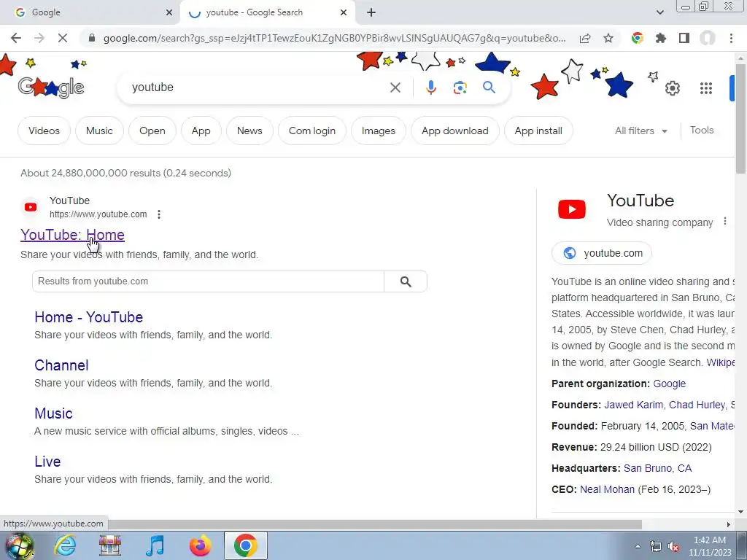Select the App filter chip
This screenshot has width=747, height=560.
point(201,131)
